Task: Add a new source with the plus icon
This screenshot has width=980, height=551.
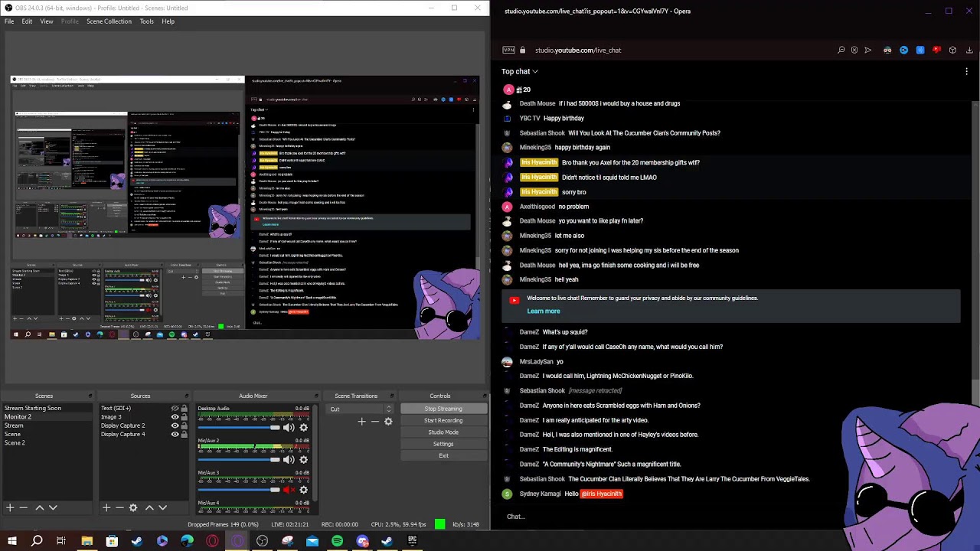Action: [106, 507]
